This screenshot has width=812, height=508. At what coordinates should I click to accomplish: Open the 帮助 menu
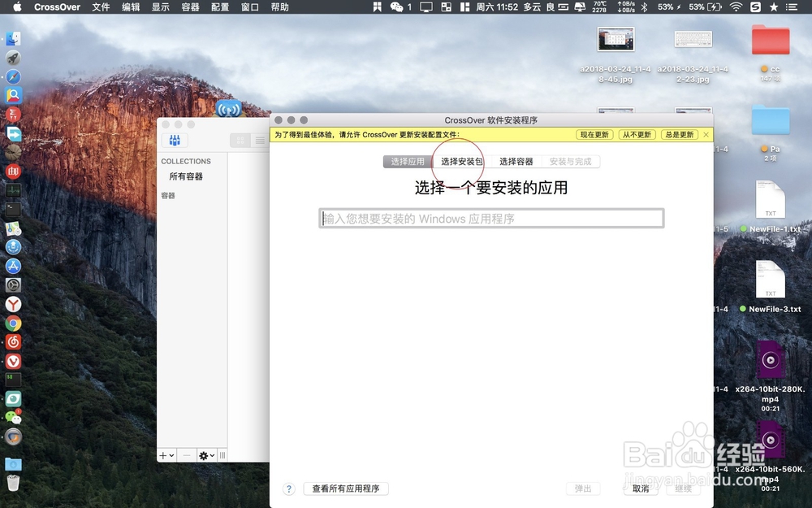coord(279,7)
